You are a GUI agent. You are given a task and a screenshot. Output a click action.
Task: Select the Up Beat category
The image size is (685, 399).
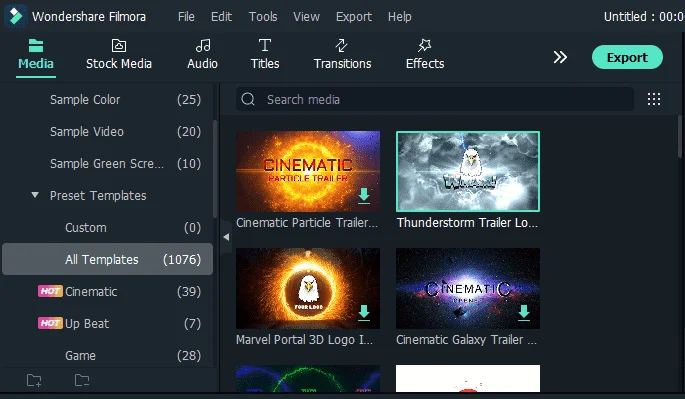pos(107,323)
